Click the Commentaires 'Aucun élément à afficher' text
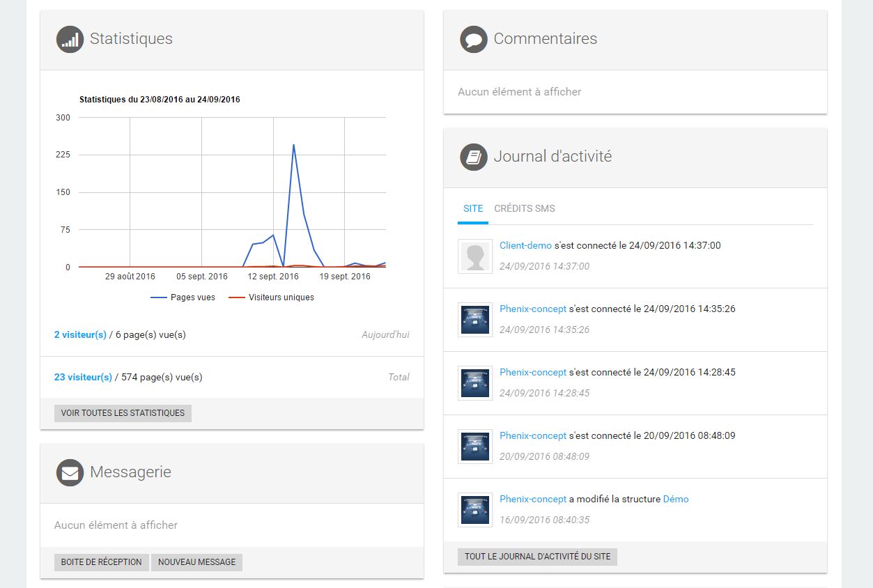The height and width of the screenshot is (588, 873). tap(520, 92)
